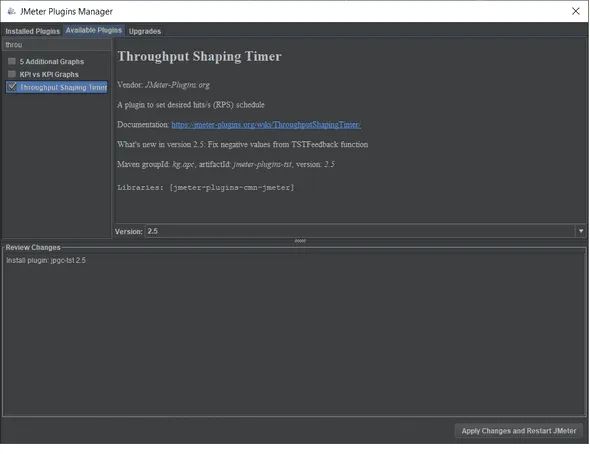The width and height of the screenshot is (590, 454).
Task: Open the Upgrades tab
Action: click(145, 31)
